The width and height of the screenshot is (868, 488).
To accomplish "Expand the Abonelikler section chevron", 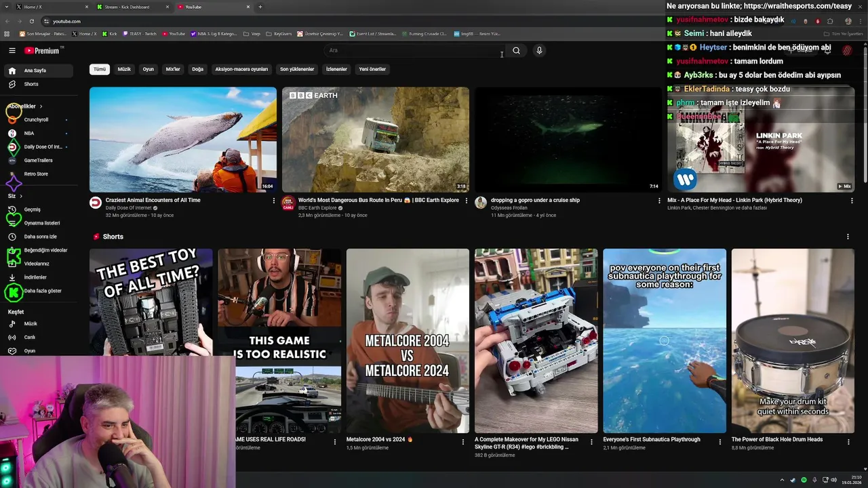I will tap(41, 106).
